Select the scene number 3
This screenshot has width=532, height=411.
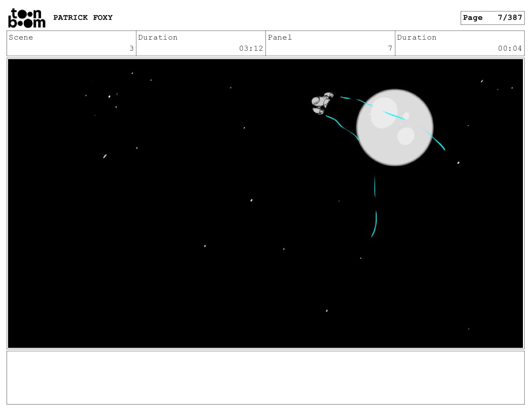coord(132,48)
